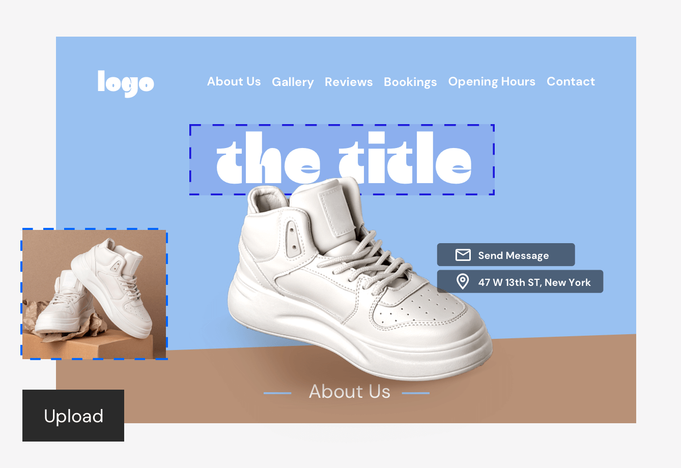Viewport: 681px width, 468px height.
Task: Open the Gallery navigation link
Action: point(293,82)
